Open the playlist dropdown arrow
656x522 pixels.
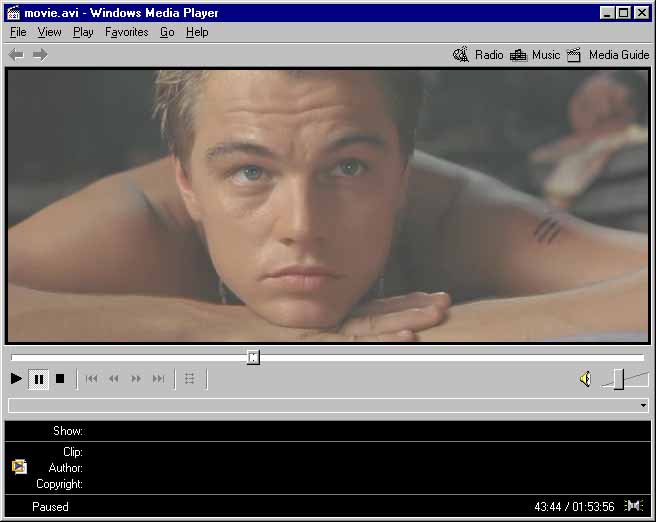tap(643, 405)
